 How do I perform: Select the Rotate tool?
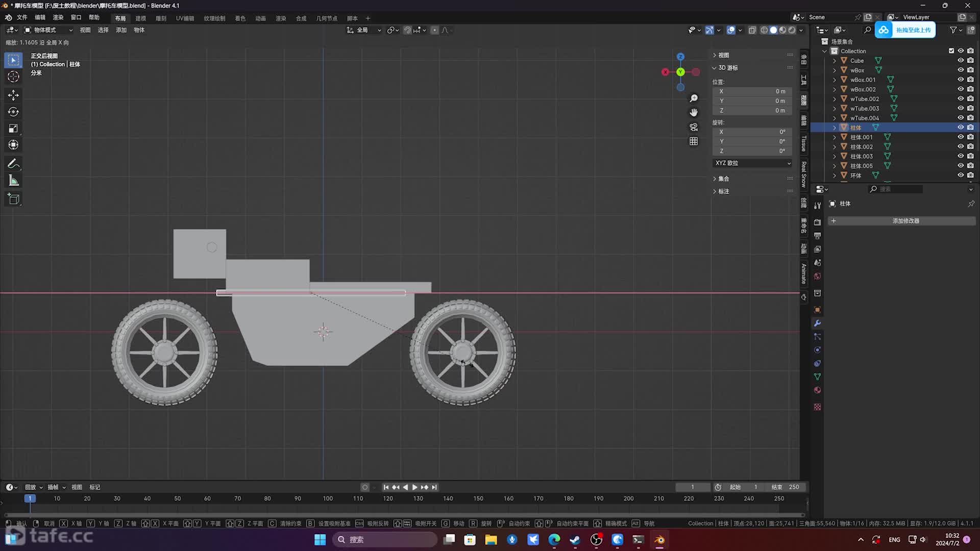pyautogui.click(x=14, y=112)
